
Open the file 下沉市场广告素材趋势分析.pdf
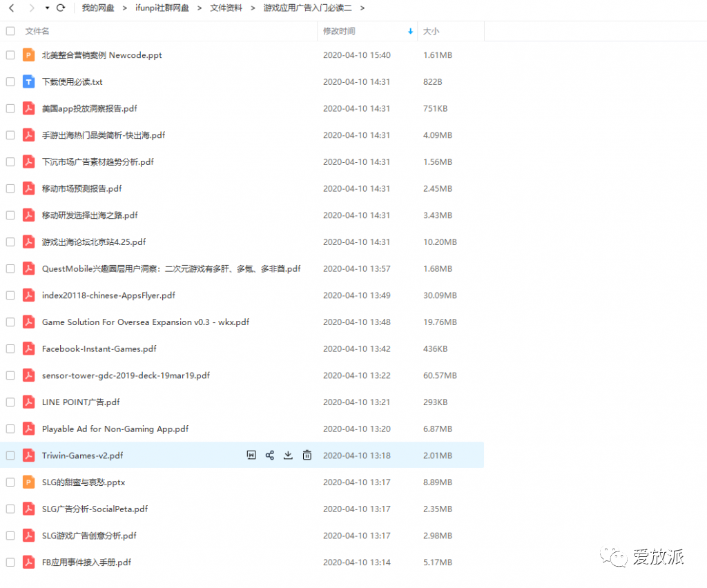tap(98, 161)
